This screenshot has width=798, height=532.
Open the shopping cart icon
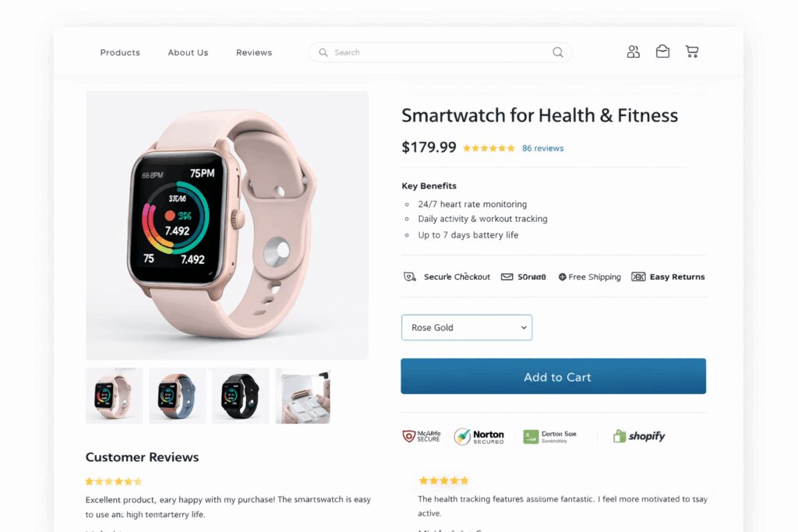(692, 51)
